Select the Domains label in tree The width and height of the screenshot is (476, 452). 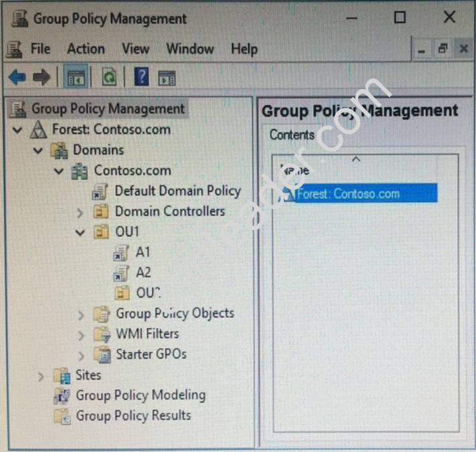click(x=98, y=150)
